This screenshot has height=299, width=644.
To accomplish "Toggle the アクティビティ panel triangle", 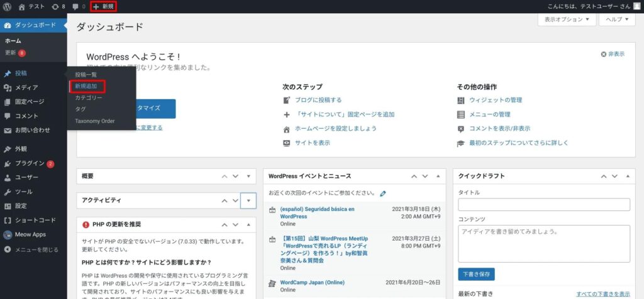I will (248, 200).
